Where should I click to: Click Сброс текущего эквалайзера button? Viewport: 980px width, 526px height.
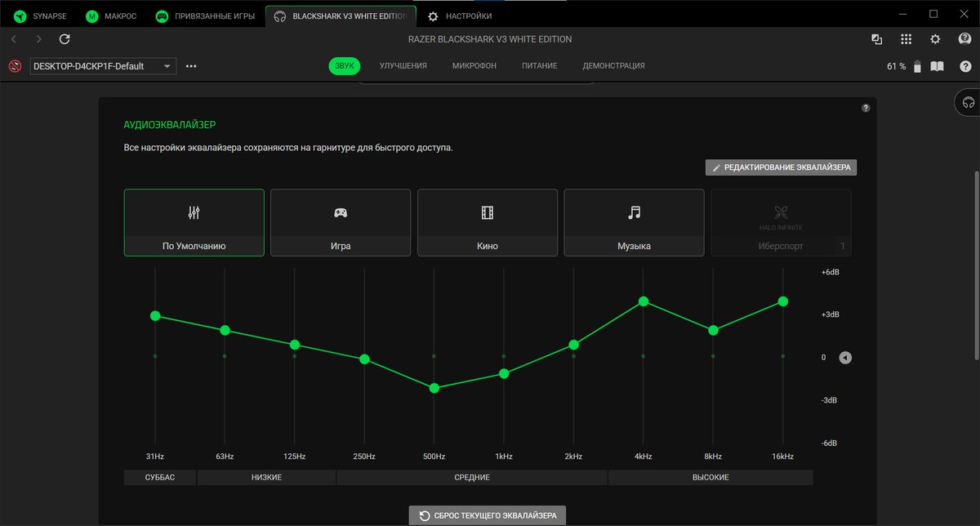pos(488,515)
